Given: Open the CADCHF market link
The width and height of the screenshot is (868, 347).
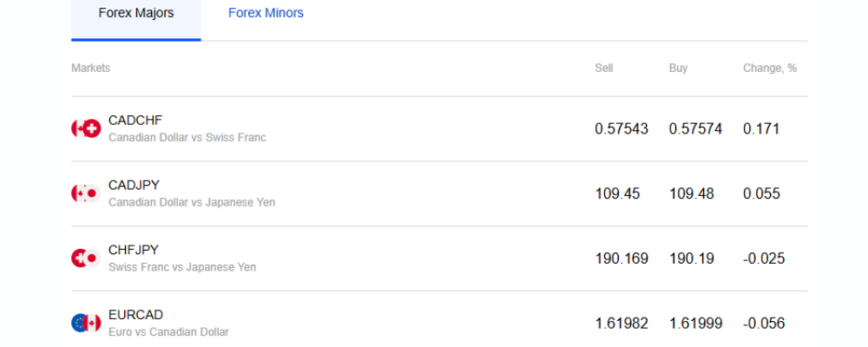Looking at the screenshot, I should point(135,120).
